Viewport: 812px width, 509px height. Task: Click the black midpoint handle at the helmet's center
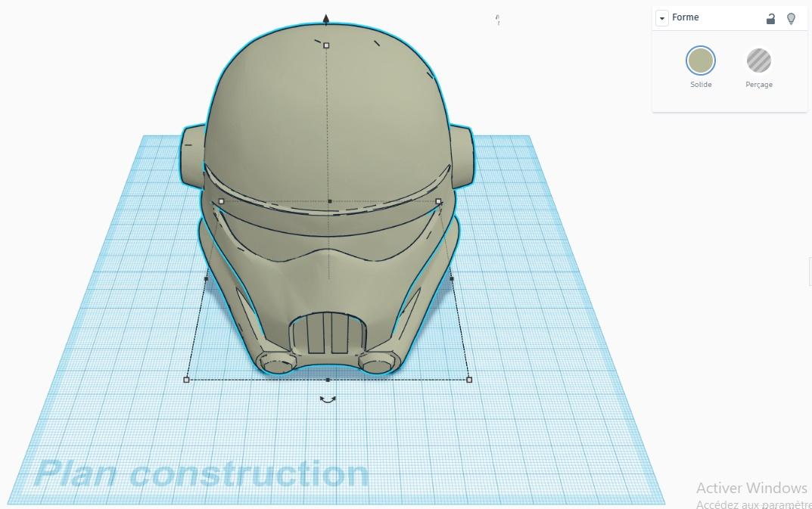330,201
